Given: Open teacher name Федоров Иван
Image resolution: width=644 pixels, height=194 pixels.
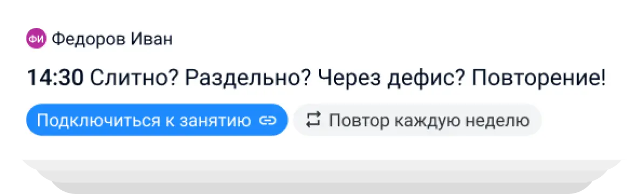Looking at the screenshot, I should click(112, 39).
